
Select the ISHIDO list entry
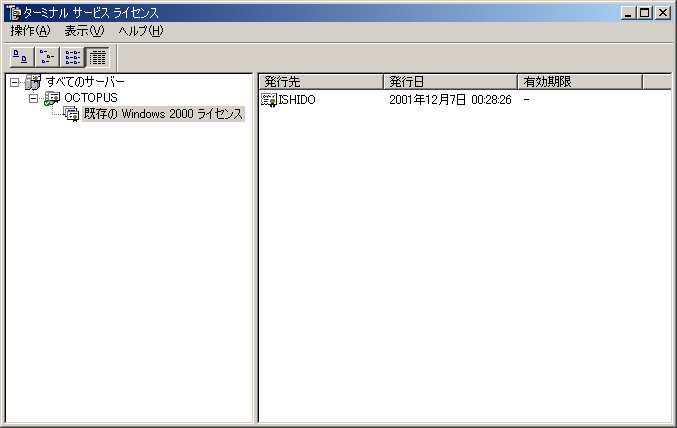click(x=297, y=100)
